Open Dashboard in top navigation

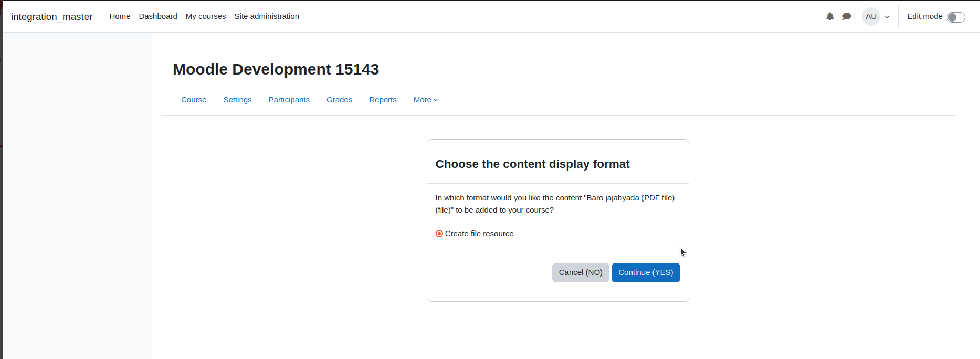point(158,16)
